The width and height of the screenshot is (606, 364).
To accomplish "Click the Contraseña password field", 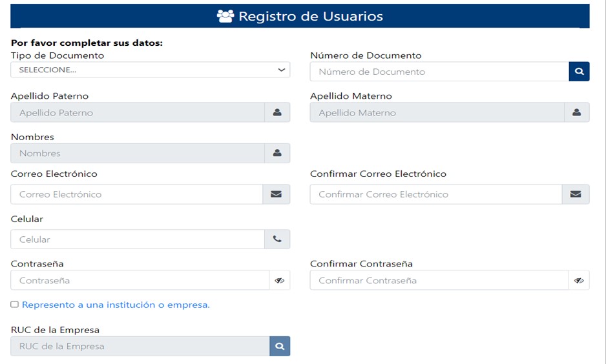I will [140, 280].
